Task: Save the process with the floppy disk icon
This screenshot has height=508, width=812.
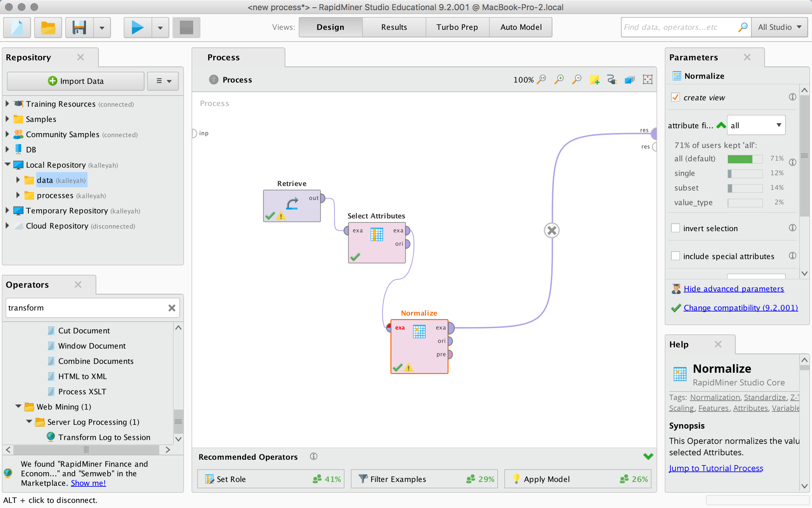Action: [79, 27]
